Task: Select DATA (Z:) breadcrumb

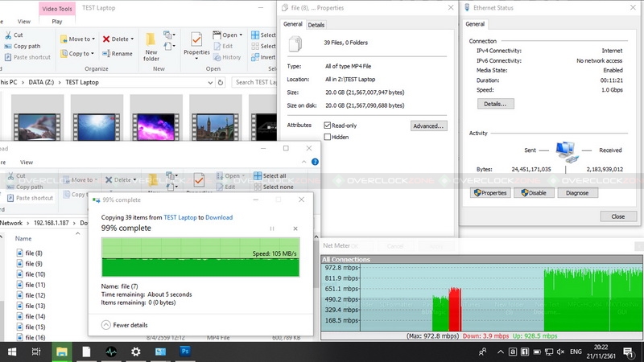Action: pyautogui.click(x=41, y=82)
